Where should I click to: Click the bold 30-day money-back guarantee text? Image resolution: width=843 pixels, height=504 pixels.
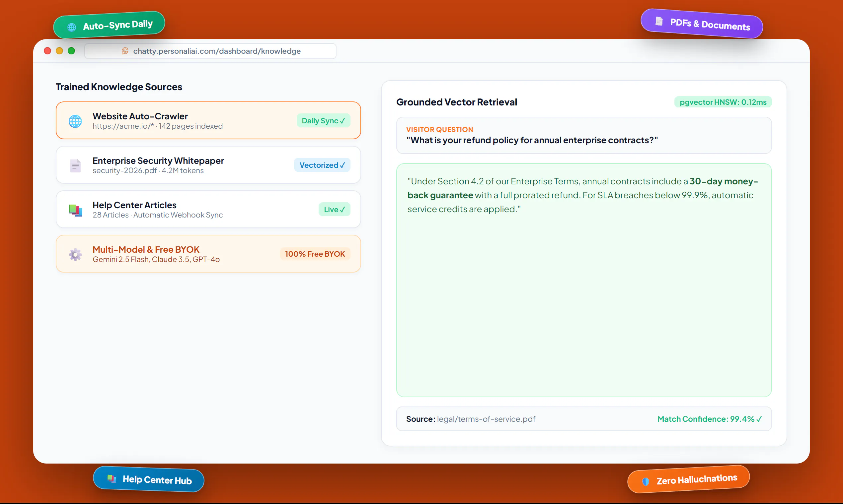(582, 188)
